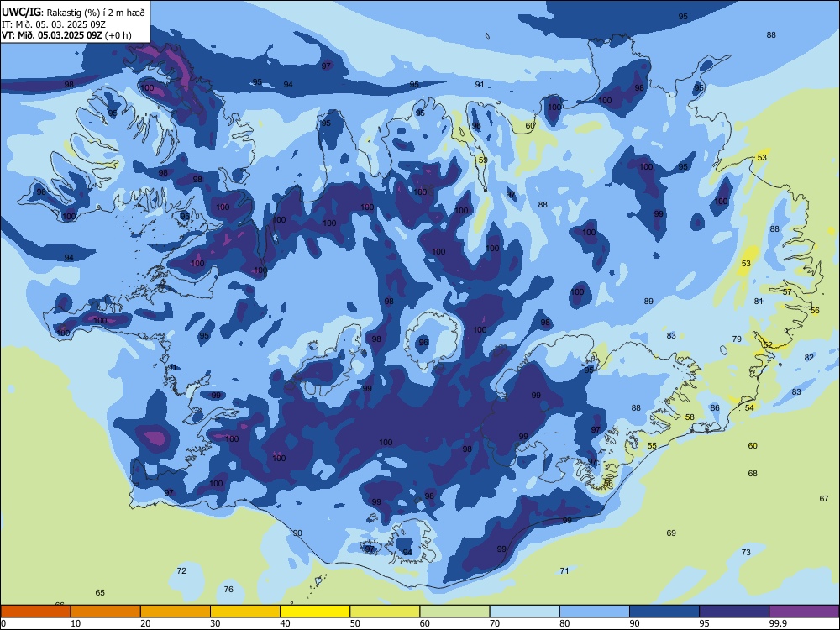The width and height of the screenshot is (840, 630).
Task: Click the '59' humidity value on the map
Action: click(483, 160)
